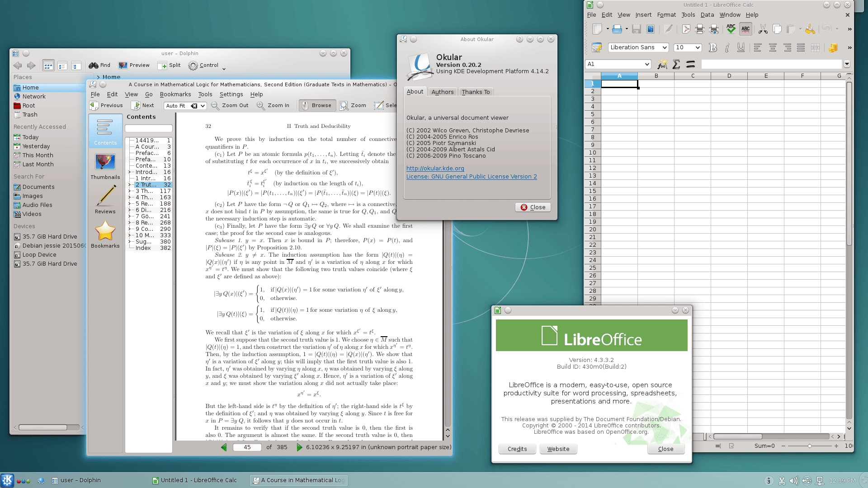
Task: Switch to Thanks To tab in About Okular
Action: (476, 92)
